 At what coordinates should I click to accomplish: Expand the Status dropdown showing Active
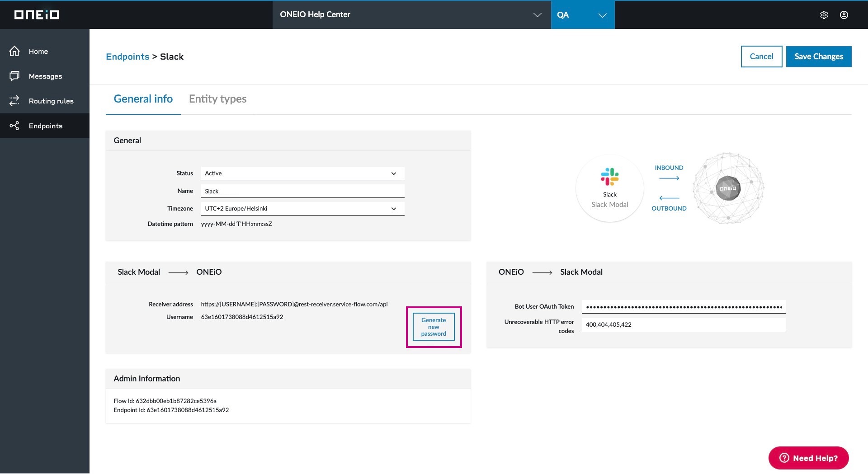point(302,174)
